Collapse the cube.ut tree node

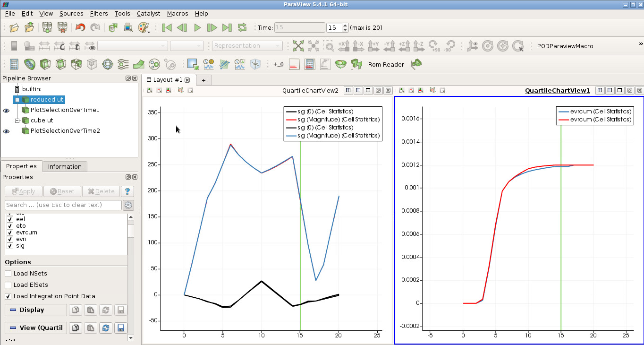click(17, 121)
